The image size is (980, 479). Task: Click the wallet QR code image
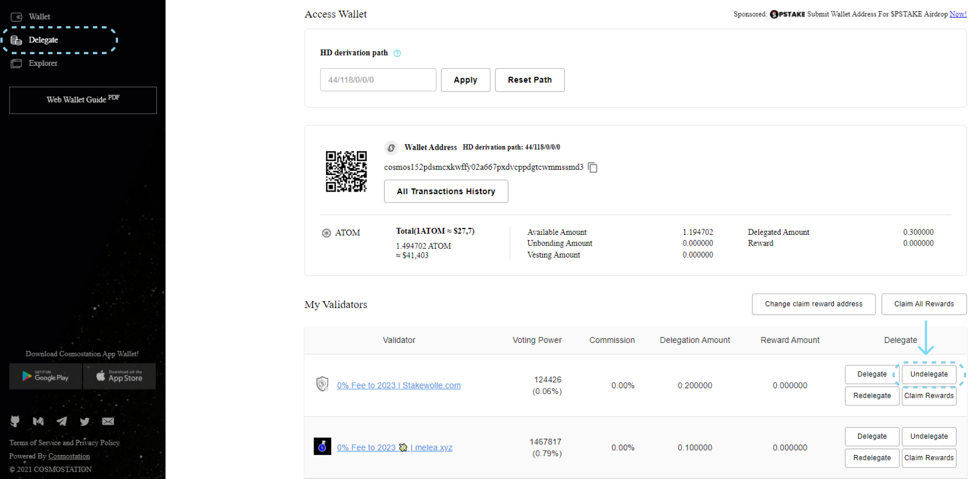pos(346,171)
